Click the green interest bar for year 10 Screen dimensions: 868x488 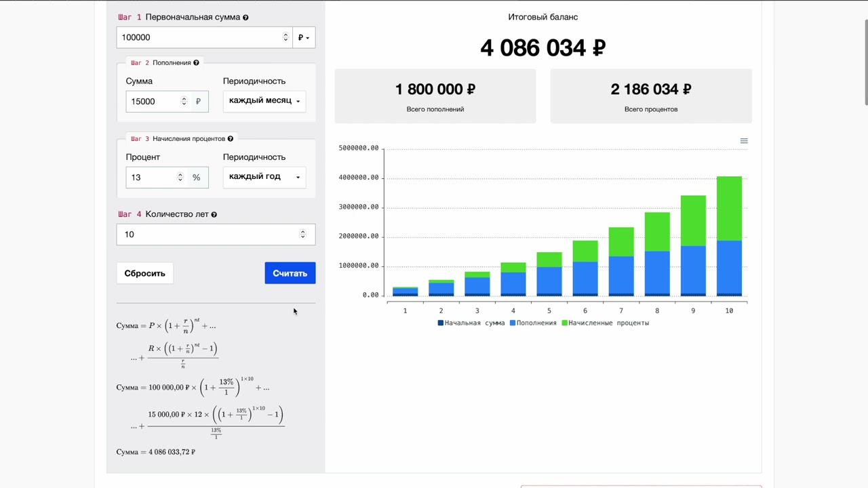[x=729, y=209]
